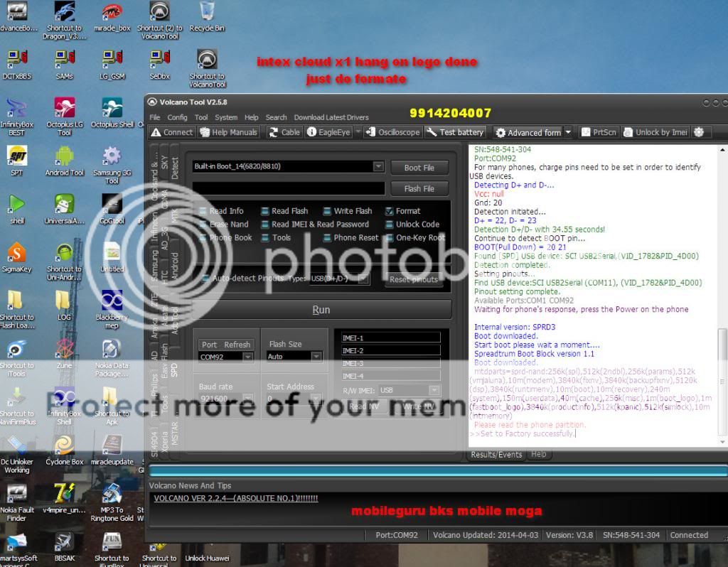728x567 pixels.
Task: Open the Octoplus LG Tool icon
Action: [x=65, y=117]
